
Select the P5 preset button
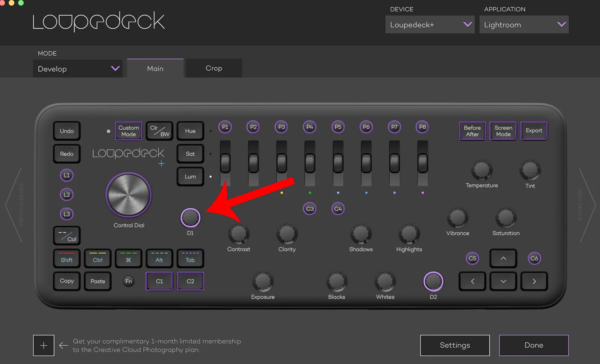tap(338, 127)
